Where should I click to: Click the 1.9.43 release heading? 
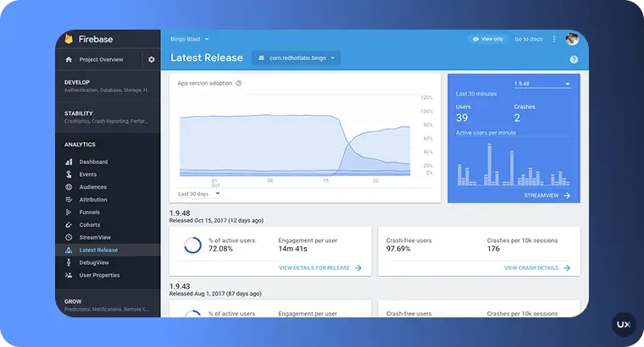pyautogui.click(x=180, y=286)
